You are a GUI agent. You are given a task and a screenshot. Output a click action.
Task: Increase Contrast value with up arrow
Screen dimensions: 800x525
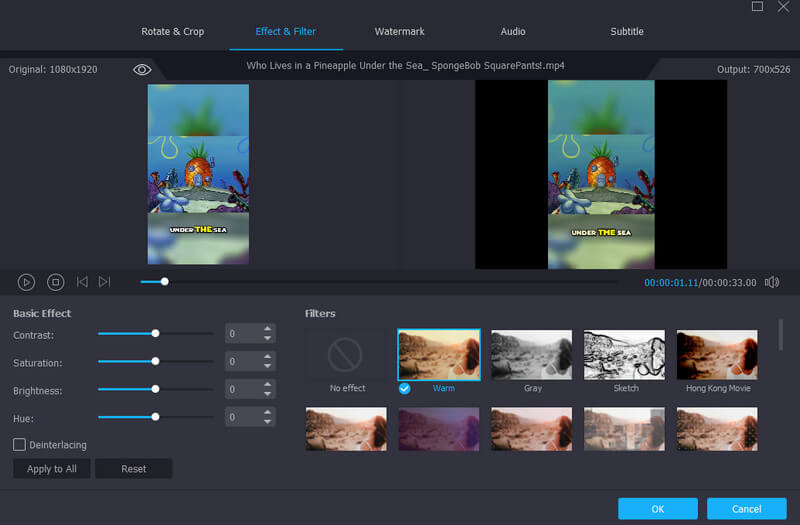pos(267,329)
